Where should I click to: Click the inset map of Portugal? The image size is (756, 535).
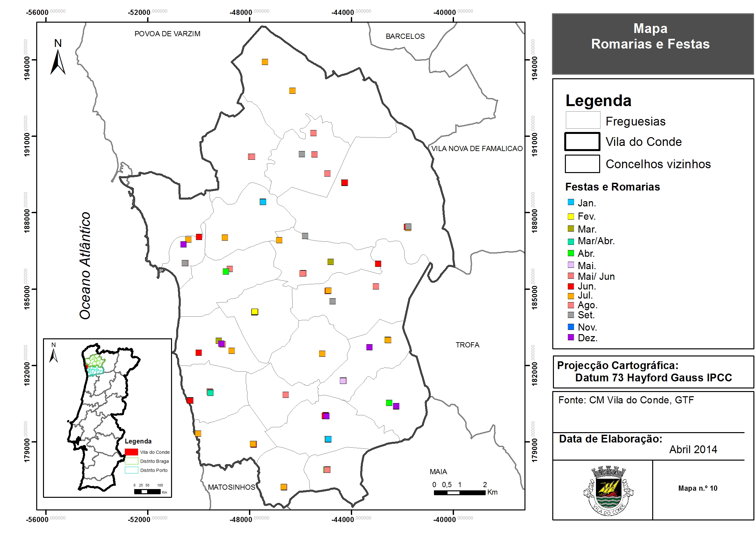(108, 418)
